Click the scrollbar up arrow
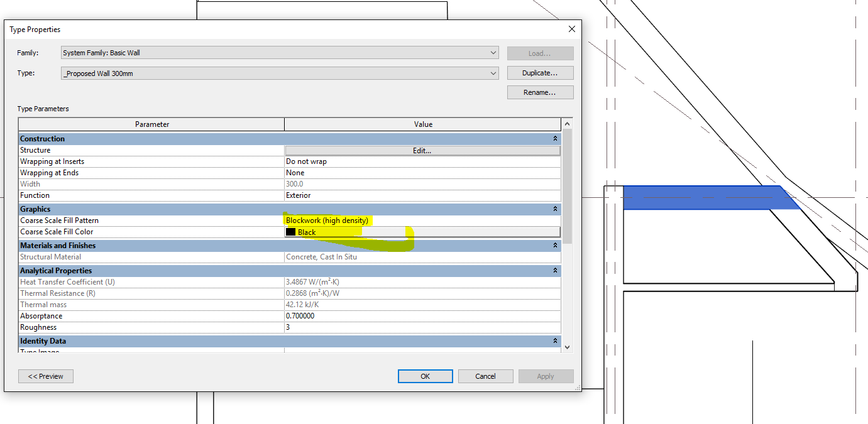Image resolution: width=868 pixels, height=424 pixels. click(567, 124)
